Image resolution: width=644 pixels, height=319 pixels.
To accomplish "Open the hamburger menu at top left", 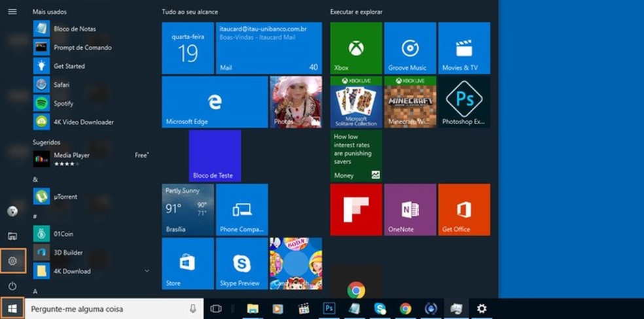I will [12, 12].
